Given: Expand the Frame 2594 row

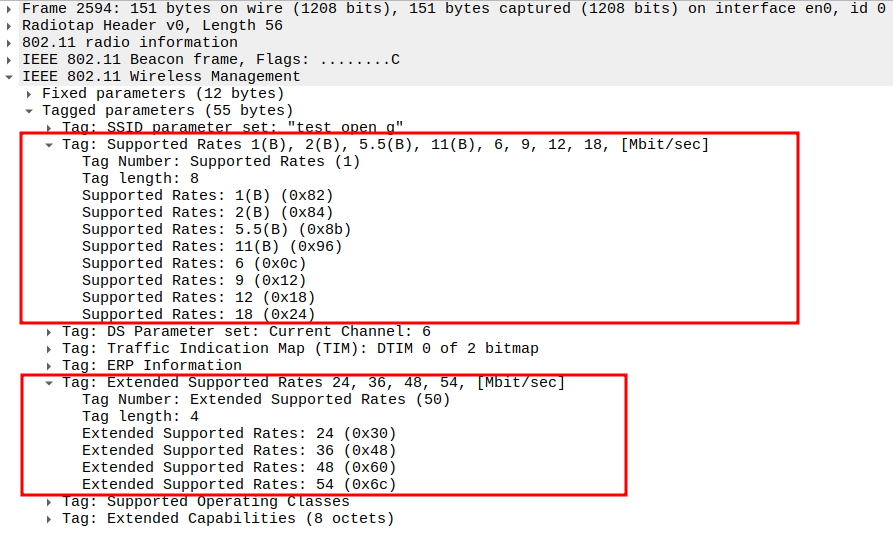Looking at the screenshot, I should (10, 8).
